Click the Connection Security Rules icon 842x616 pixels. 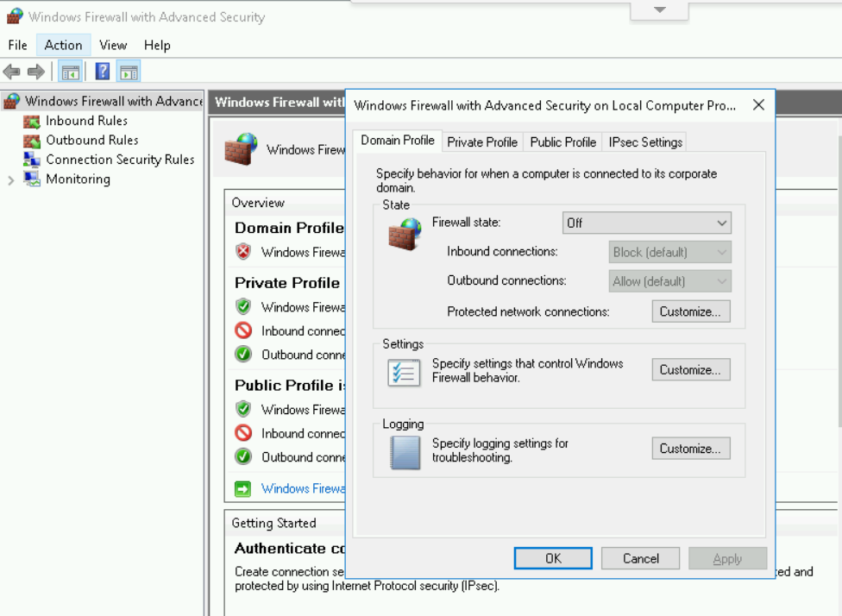point(32,160)
